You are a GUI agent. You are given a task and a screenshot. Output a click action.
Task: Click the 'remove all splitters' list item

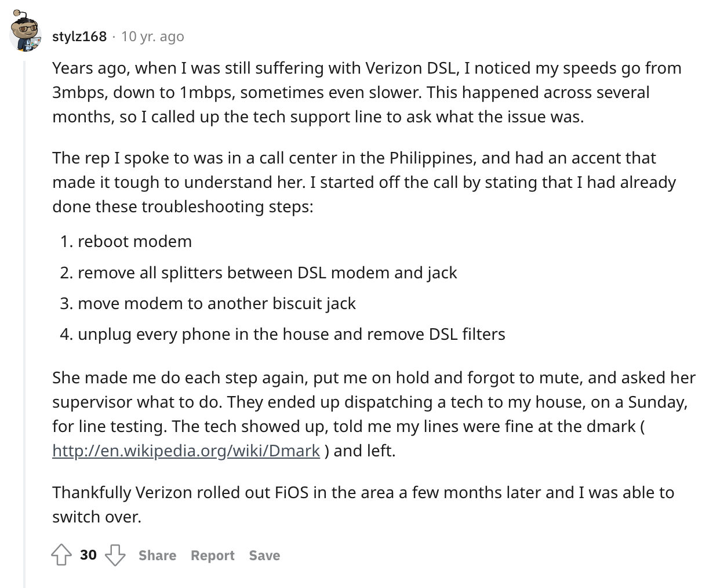coord(267,273)
